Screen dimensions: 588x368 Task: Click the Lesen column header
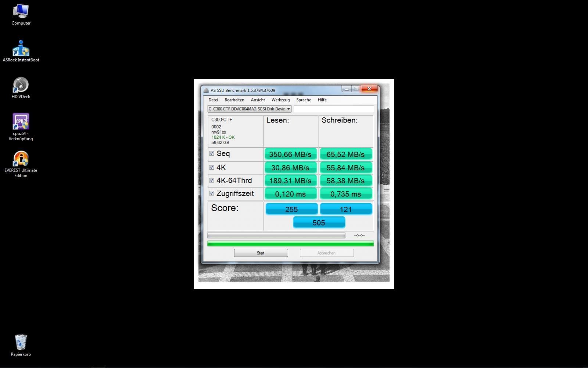[x=277, y=120]
